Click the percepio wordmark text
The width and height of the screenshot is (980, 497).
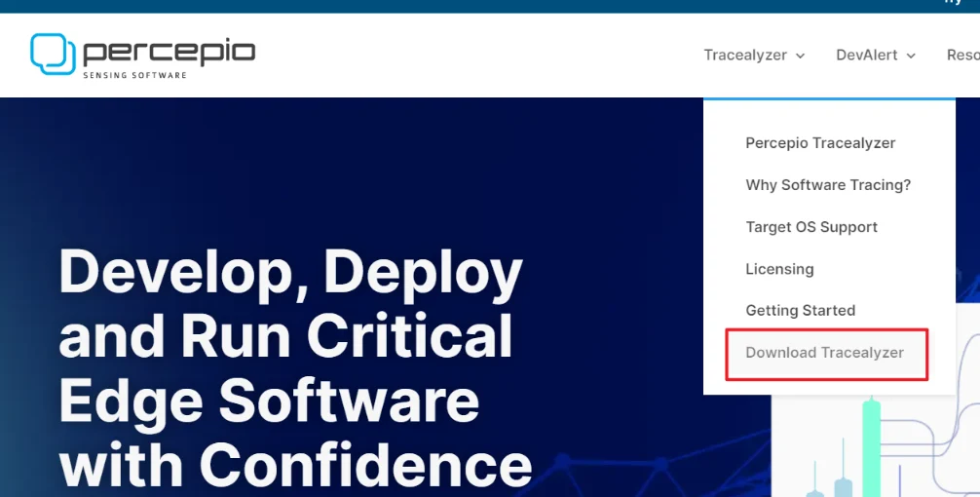pyautogui.click(x=169, y=51)
